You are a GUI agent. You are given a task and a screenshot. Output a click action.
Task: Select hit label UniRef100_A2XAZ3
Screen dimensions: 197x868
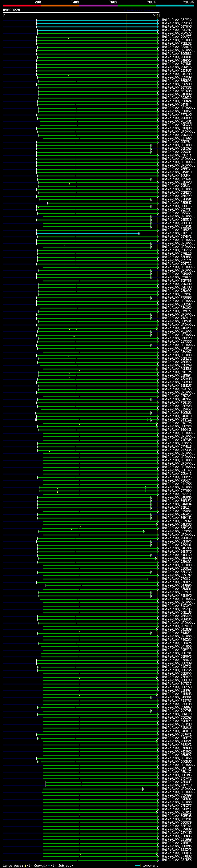click(176, 47)
